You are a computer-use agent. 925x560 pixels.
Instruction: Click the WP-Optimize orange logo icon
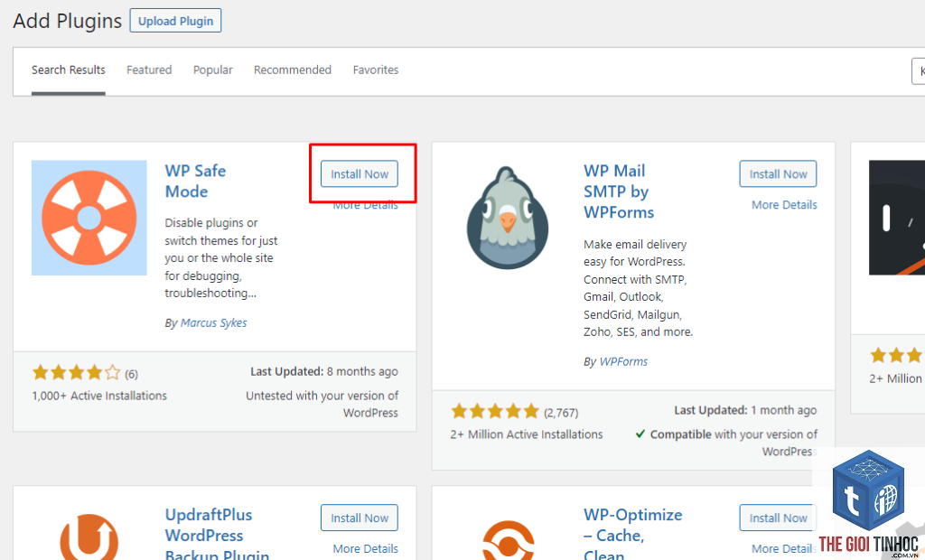(508, 540)
